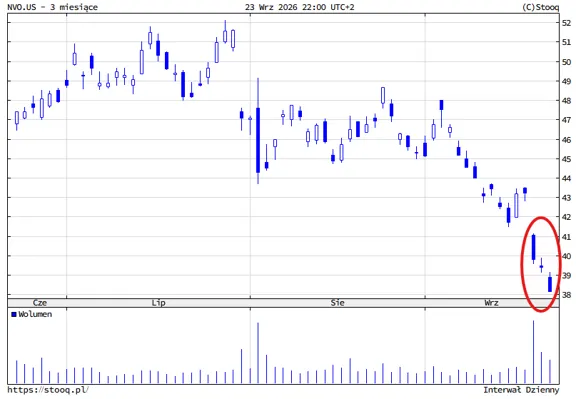Click the 48 price axis label
This screenshot has width=576, height=399.
point(566,101)
